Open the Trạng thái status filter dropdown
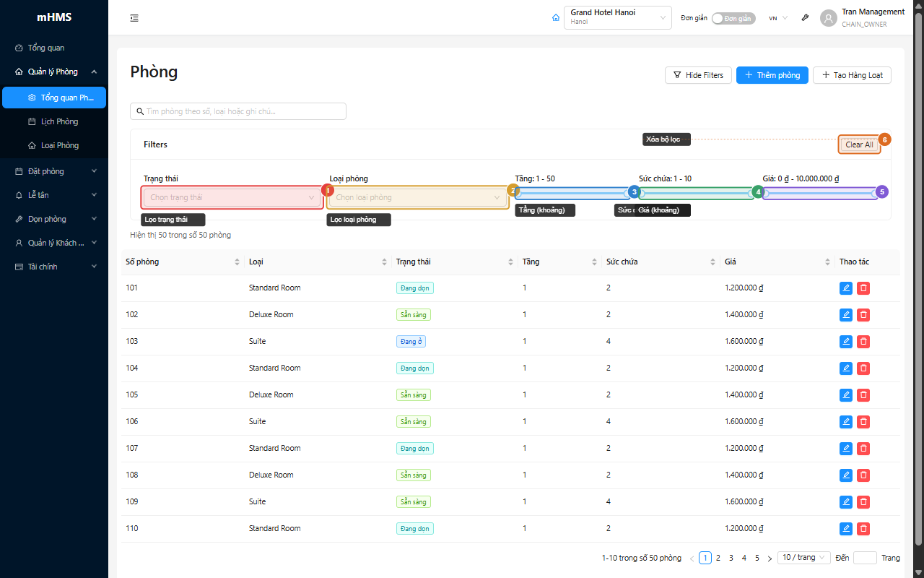This screenshot has width=924, height=578. coord(232,197)
